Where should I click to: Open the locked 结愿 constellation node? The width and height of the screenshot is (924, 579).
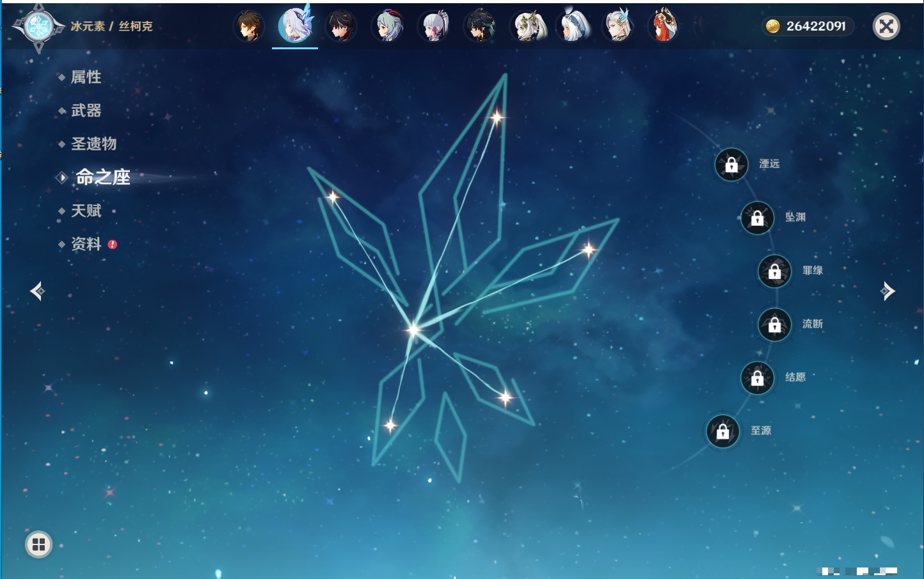(x=758, y=378)
